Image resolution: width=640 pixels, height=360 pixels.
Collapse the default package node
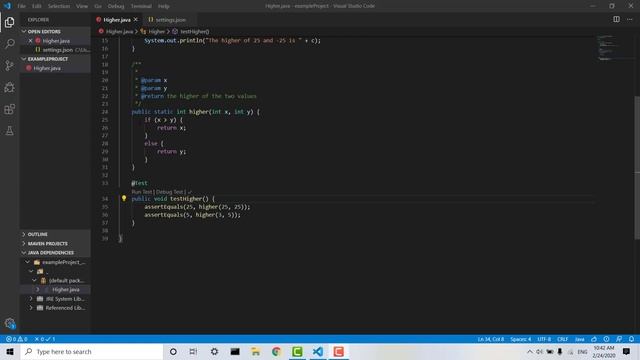click(35, 280)
